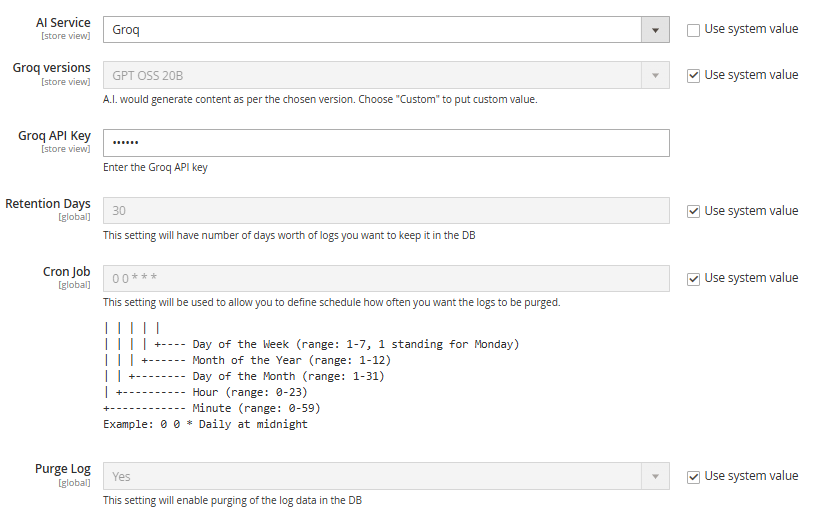Click the Groq versions field label
Screen dimensions: 827x510
51,68
